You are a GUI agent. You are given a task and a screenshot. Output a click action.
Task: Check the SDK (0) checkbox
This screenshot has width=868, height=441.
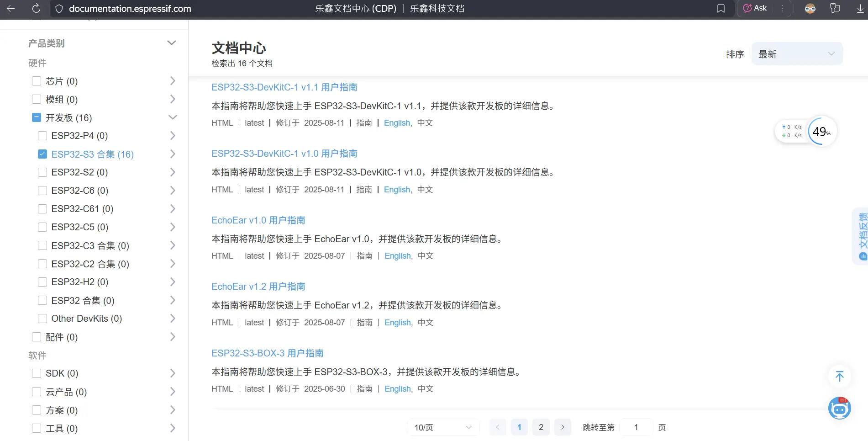(37, 373)
